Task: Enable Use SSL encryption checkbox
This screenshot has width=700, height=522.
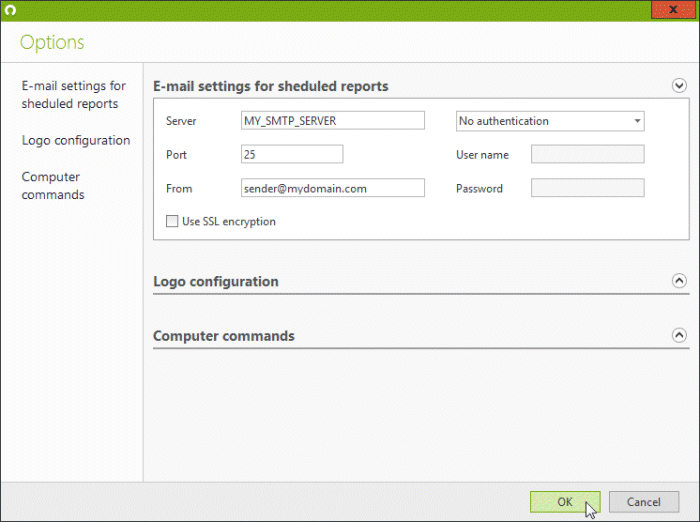Action: pos(172,221)
